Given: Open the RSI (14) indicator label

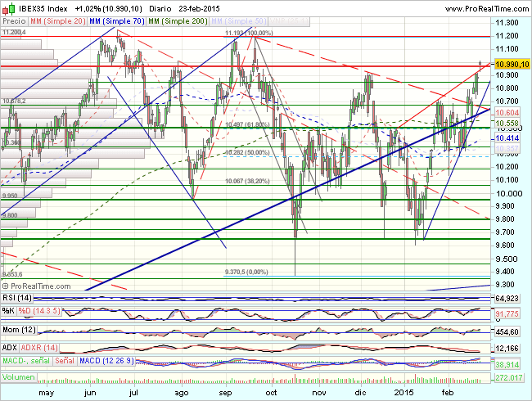Looking at the screenshot, I should 17,298.
